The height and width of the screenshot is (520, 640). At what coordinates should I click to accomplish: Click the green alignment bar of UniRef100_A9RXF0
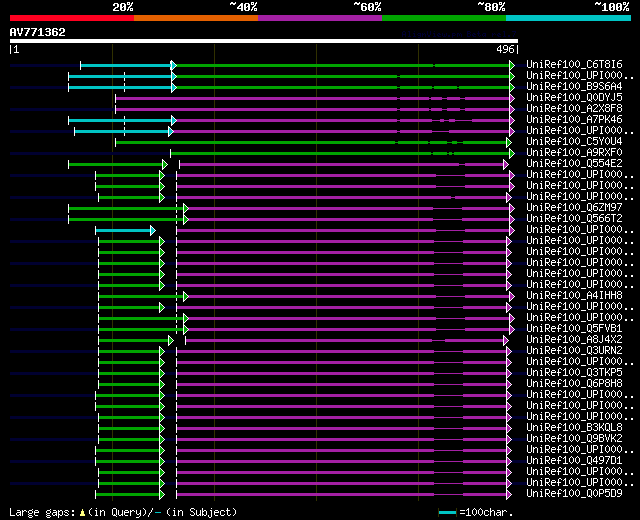coord(340,153)
